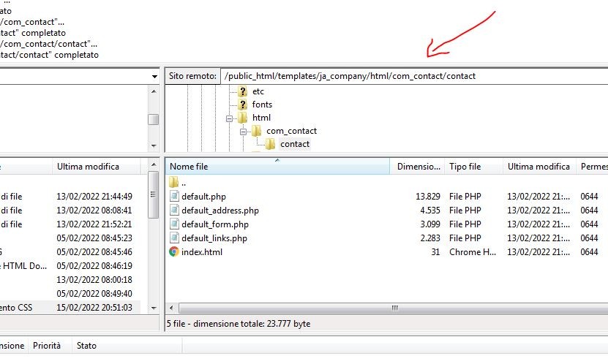Select the default.php file
The image size is (608, 364).
pyautogui.click(x=203, y=197)
